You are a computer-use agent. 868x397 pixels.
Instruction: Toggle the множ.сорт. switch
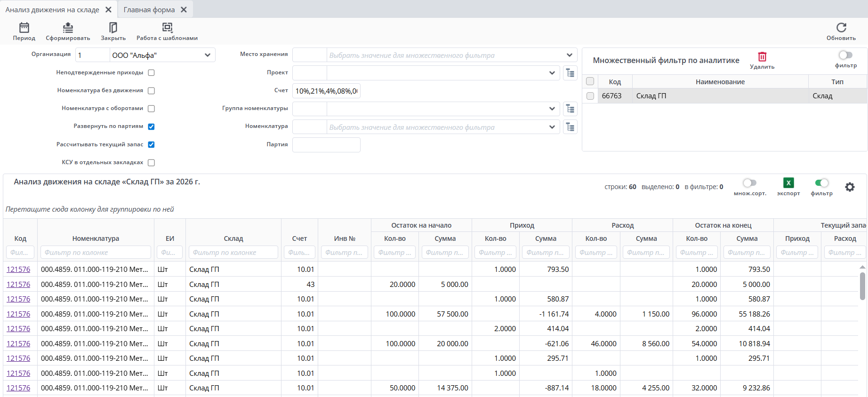pyautogui.click(x=749, y=183)
